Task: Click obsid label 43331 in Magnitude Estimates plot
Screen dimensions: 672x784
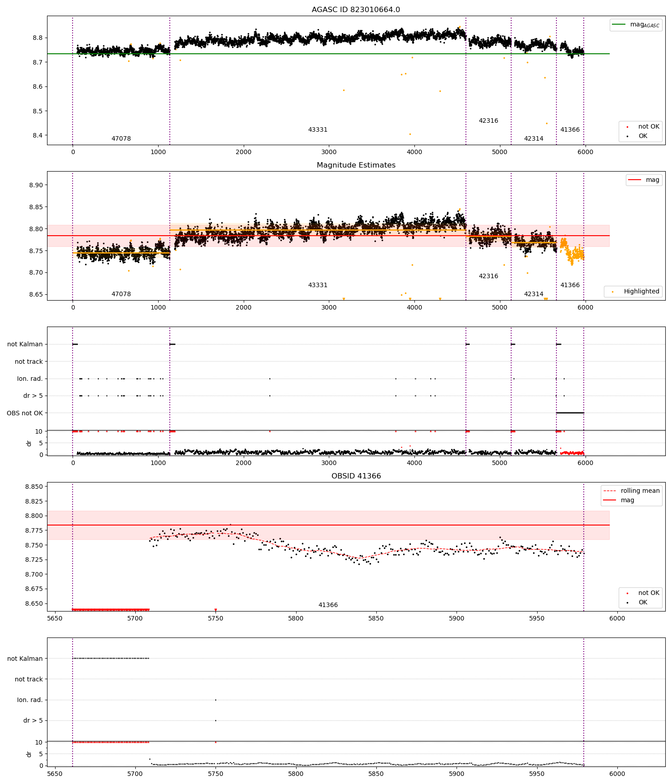Action: (x=318, y=285)
